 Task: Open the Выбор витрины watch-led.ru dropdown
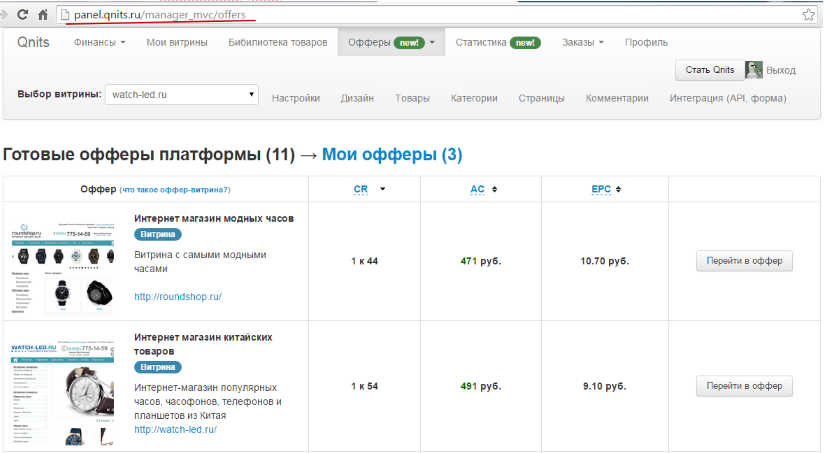tap(182, 95)
